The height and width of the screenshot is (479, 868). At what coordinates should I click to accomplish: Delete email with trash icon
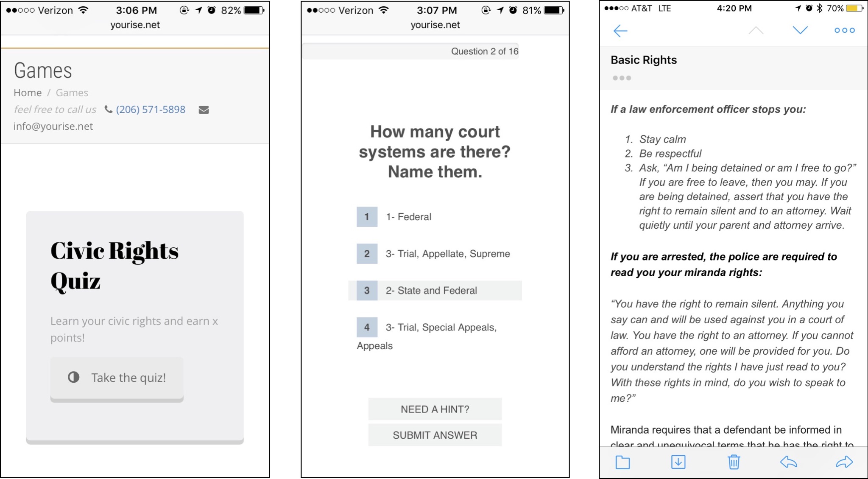pyautogui.click(x=734, y=462)
